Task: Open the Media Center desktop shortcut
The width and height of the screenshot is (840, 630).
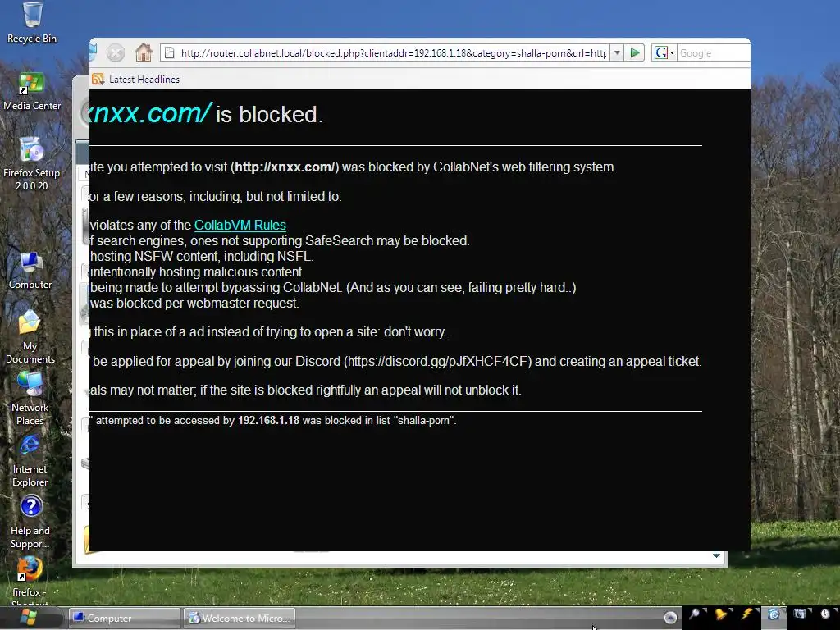Action: click(32, 91)
